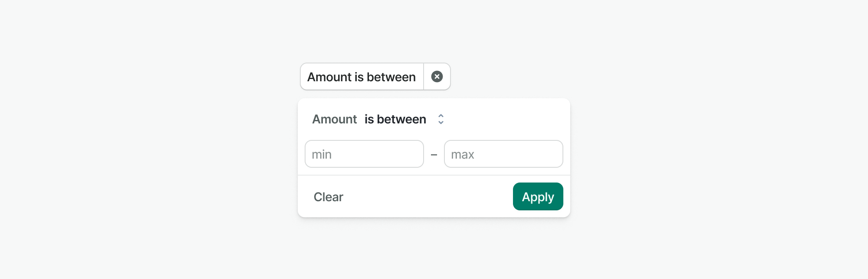Select the bold "is between" text
Image resolution: width=868 pixels, height=279 pixels.
(395, 119)
